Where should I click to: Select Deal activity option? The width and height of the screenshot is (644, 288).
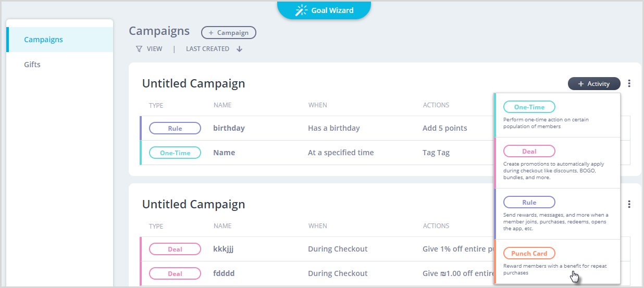557,162
